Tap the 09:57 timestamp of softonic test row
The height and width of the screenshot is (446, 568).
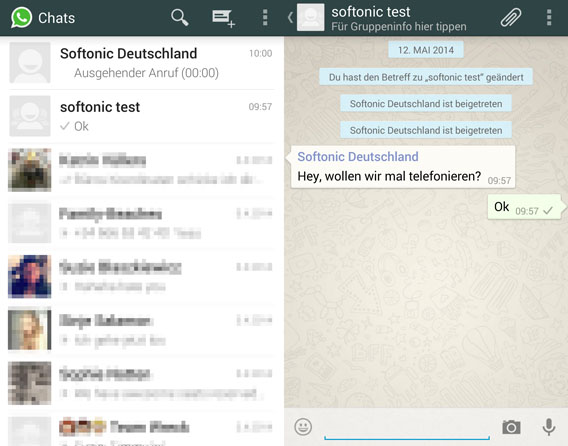[x=260, y=107]
